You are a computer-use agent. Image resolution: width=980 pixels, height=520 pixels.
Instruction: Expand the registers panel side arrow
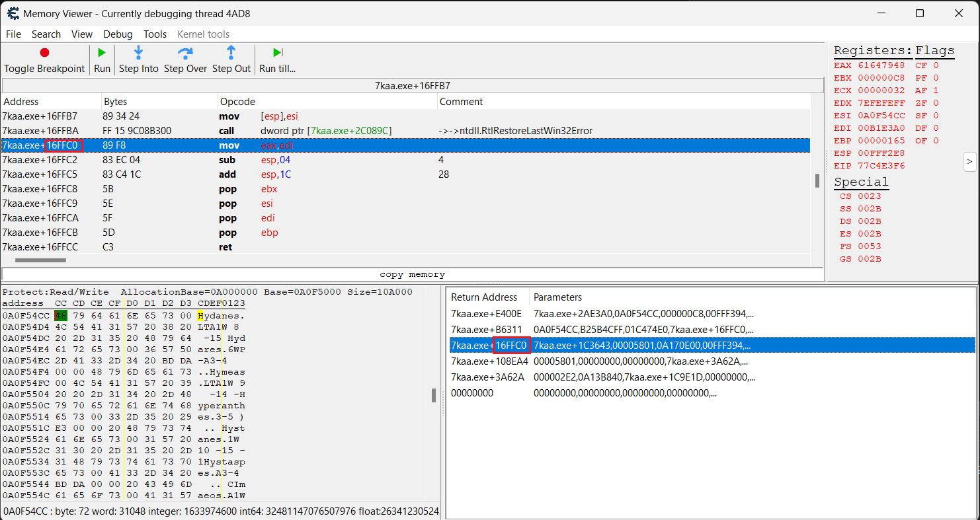[x=969, y=161]
